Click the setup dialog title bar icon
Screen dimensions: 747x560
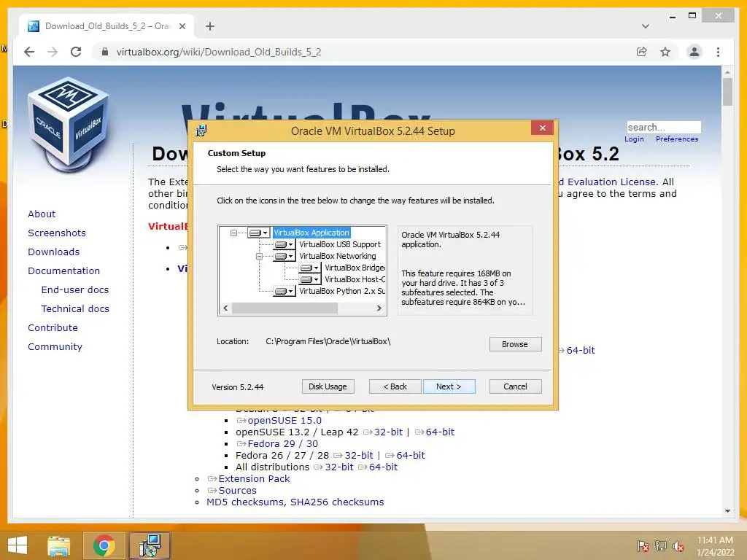[201, 131]
